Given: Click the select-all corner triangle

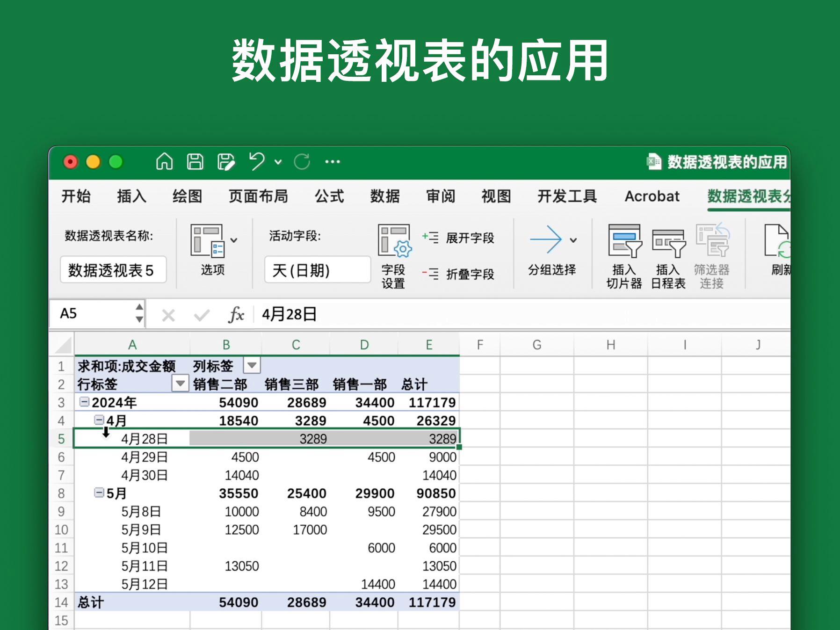Looking at the screenshot, I should pyautogui.click(x=63, y=345).
